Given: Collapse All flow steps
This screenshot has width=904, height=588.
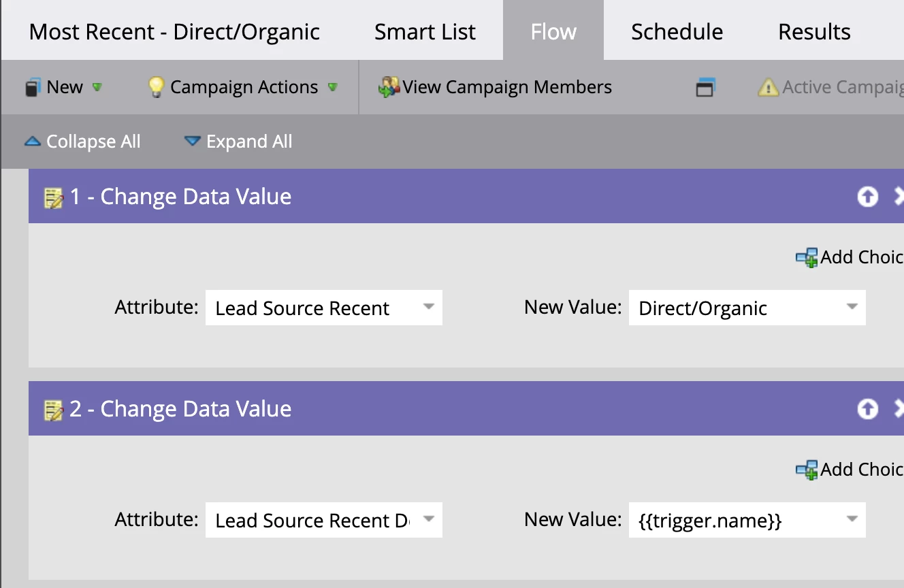Looking at the screenshot, I should pos(82,142).
